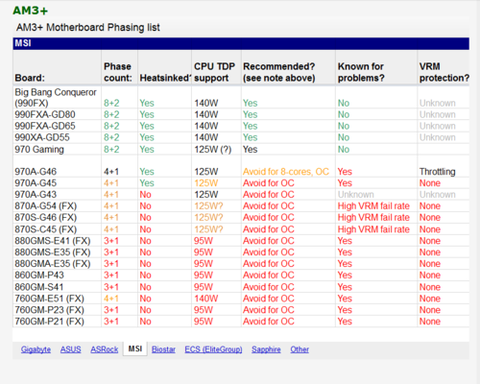Open the ASRock tab
This screenshot has width=480, height=384.
coord(104,349)
